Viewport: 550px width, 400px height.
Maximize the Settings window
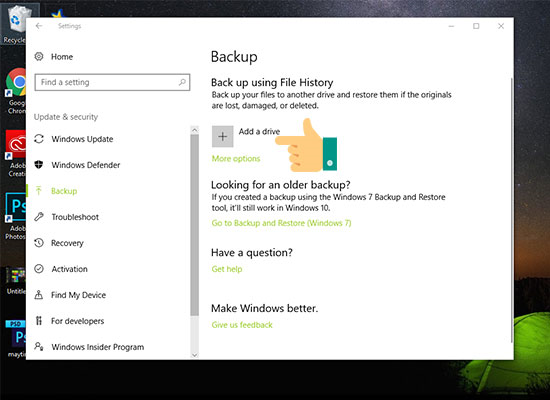(x=476, y=26)
